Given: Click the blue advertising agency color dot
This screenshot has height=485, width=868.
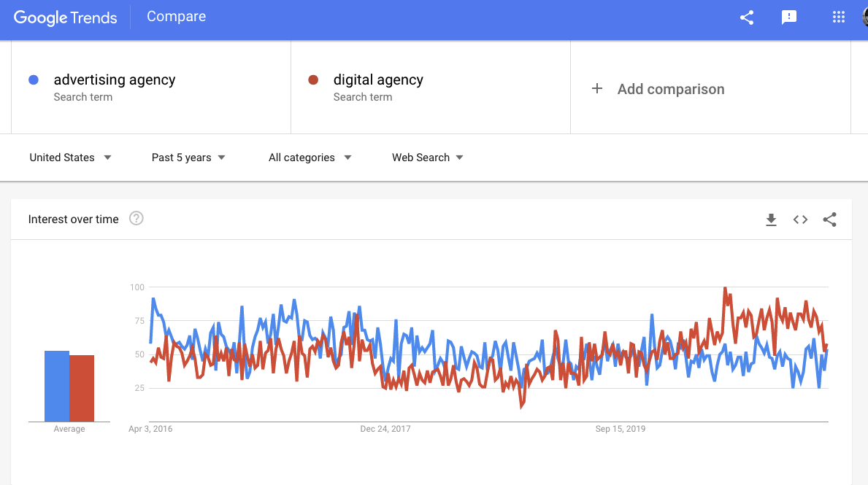Looking at the screenshot, I should click(x=34, y=80).
